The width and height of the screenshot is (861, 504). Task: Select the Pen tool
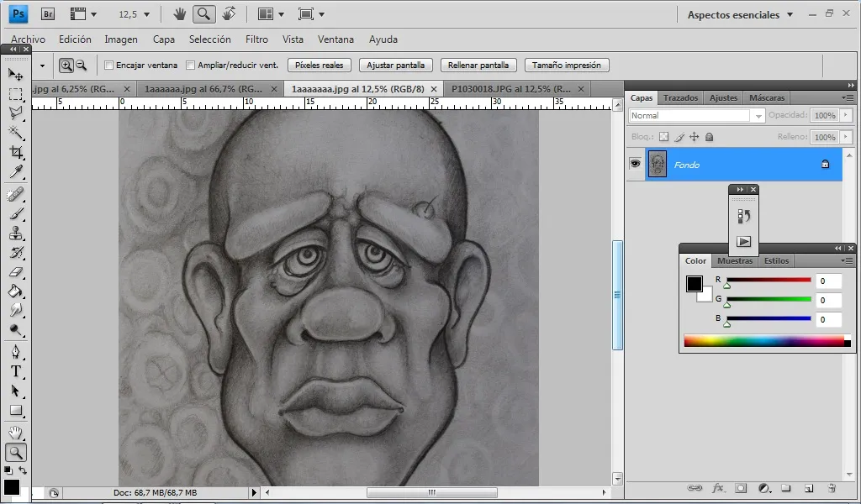coord(15,351)
